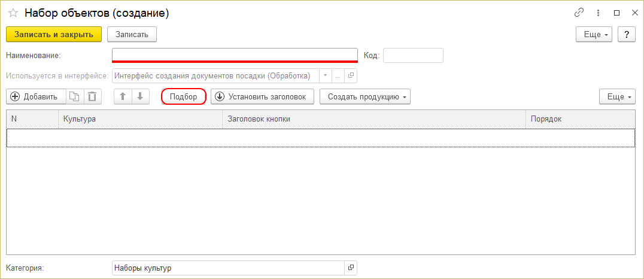Click Записать и закрыть button
644x279 pixels.
pyautogui.click(x=54, y=34)
